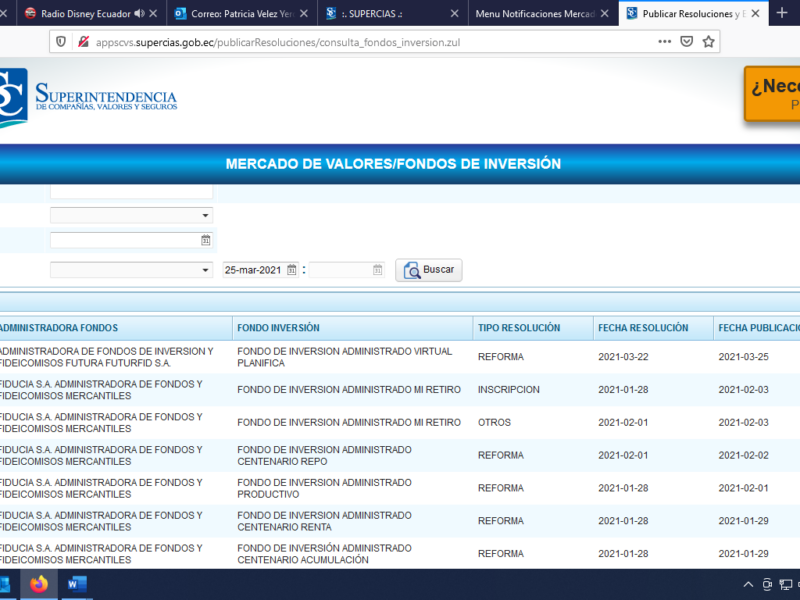Click the Pocket save icon in address bar
Screen dimensions: 800x600
[x=687, y=42]
